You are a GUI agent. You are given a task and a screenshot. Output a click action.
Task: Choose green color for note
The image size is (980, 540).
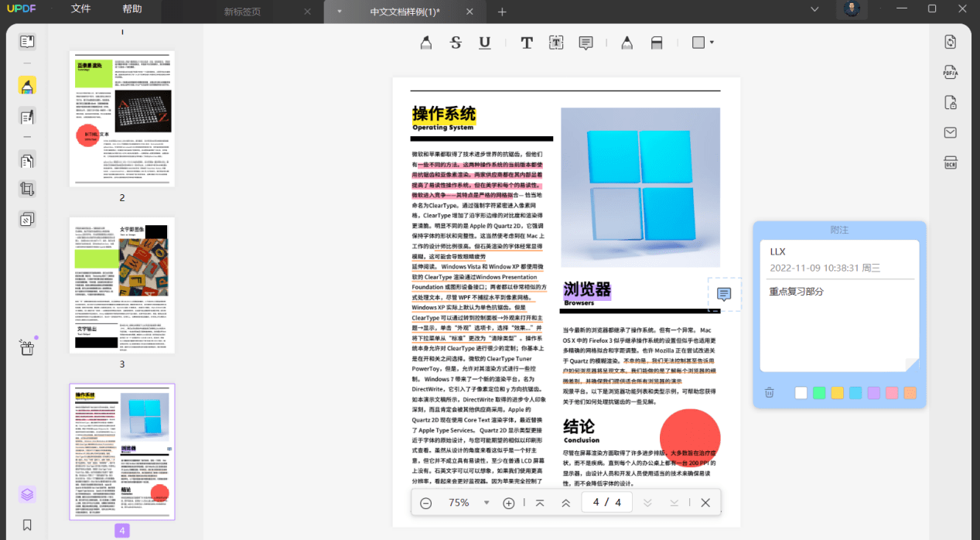(x=819, y=393)
